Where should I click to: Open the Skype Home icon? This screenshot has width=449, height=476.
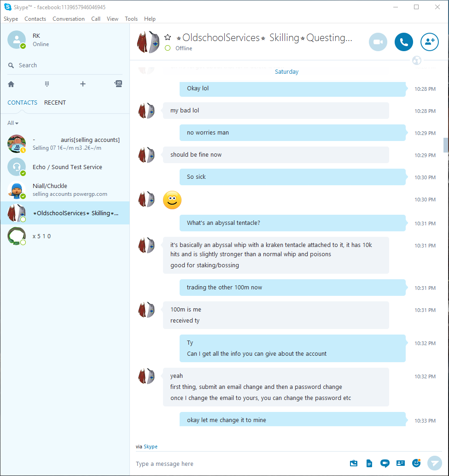point(11,84)
